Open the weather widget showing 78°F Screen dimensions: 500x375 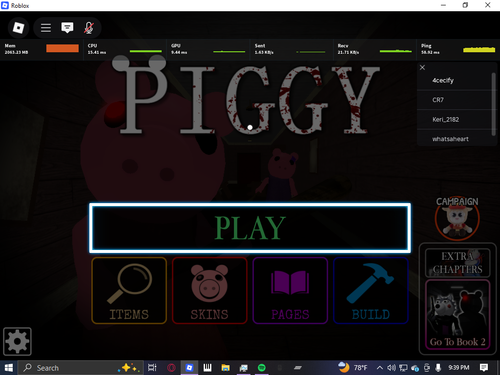(x=352, y=367)
